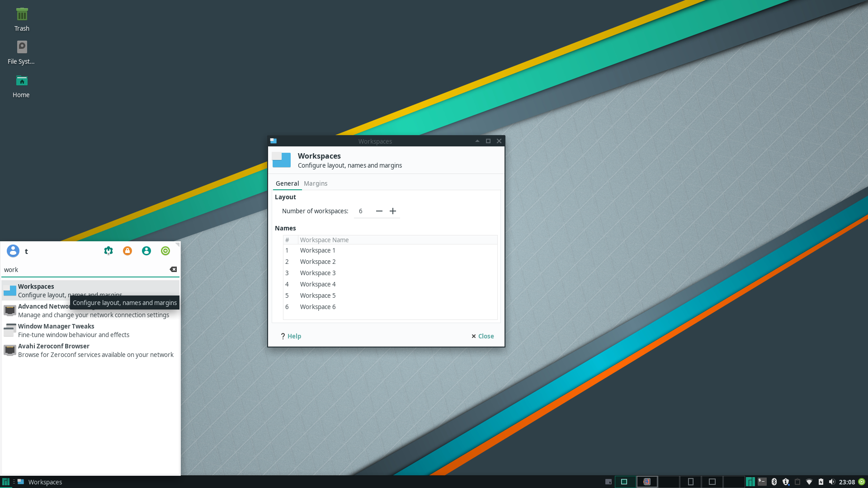Open the volume control in the system tray

coord(832,482)
